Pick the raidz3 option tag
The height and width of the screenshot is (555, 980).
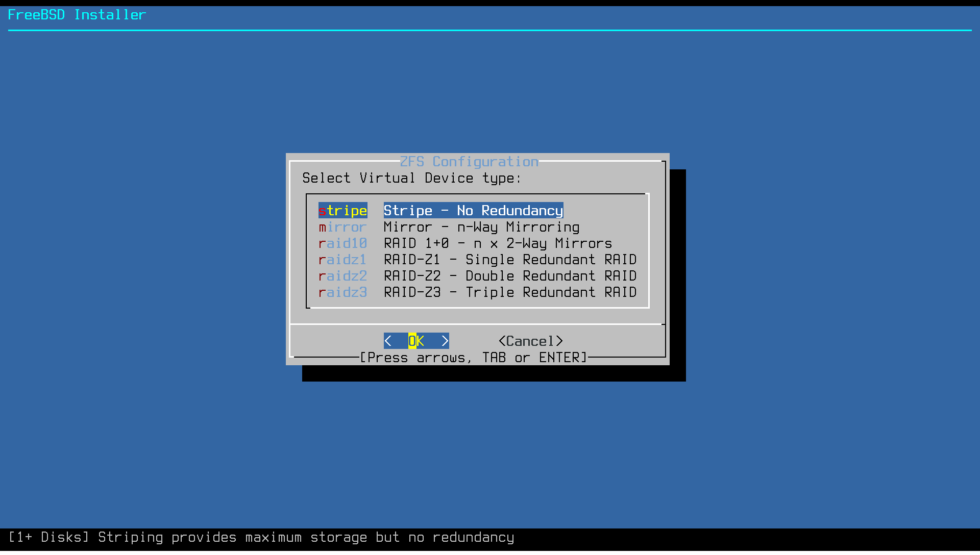pyautogui.click(x=342, y=292)
